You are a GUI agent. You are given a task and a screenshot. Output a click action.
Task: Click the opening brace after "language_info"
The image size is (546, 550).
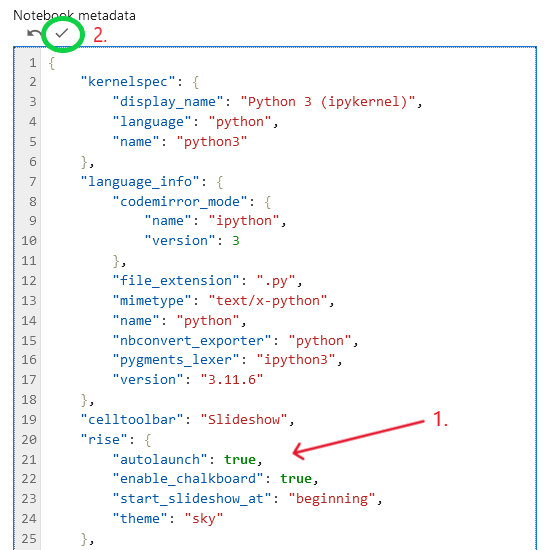click(x=220, y=182)
